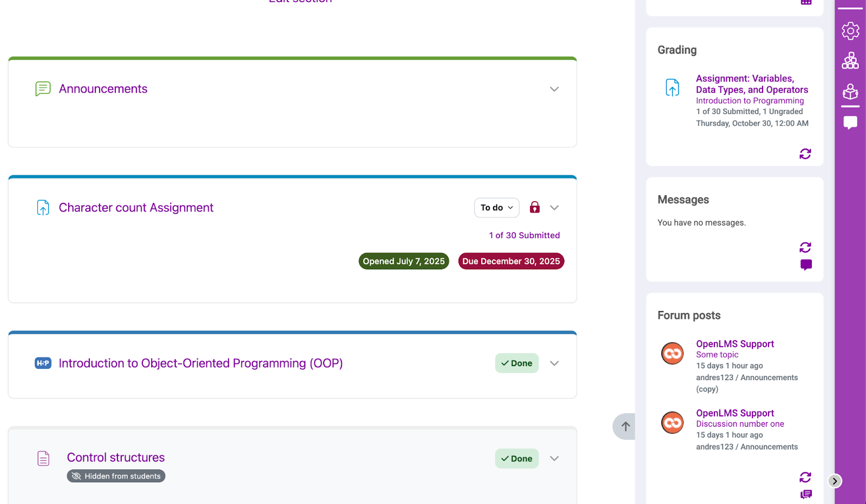
Task: Toggle the Hidden from students badge
Action: tap(116, 476)
